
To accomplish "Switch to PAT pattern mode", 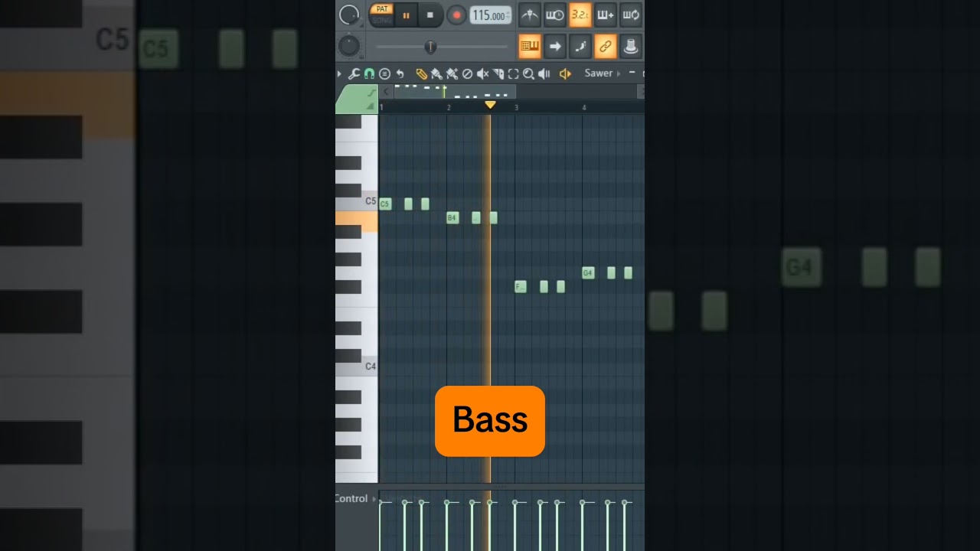I will pyautogui.click(x=381, y=9).
